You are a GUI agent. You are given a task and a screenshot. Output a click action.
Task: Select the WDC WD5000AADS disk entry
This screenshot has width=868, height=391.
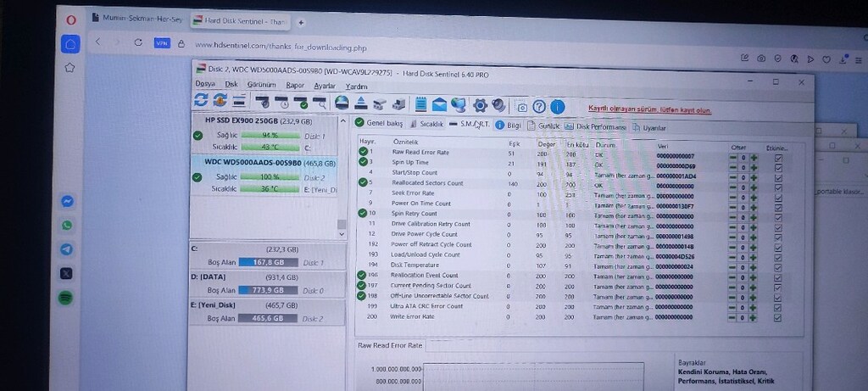point(264,176)
